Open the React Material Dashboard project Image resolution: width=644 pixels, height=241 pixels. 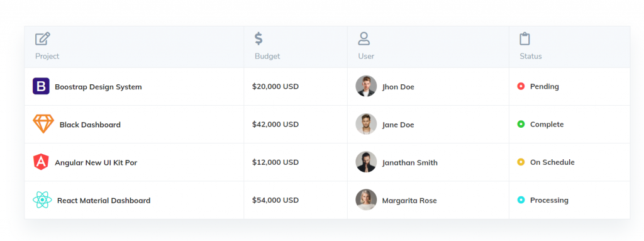(x=104, y=201)
